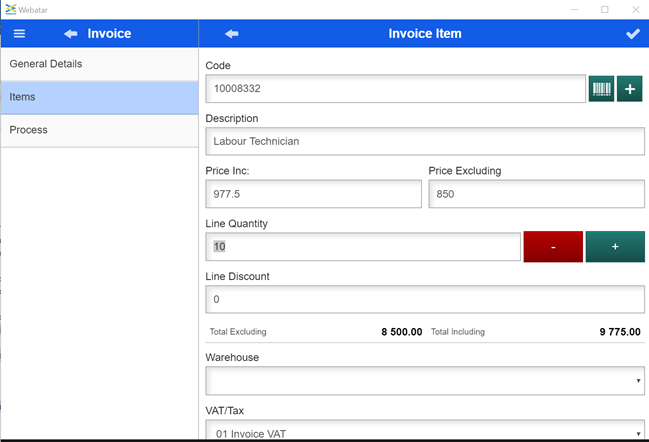Open the Process section
Viewport: 649px width, 442px height.
point(100,130)
